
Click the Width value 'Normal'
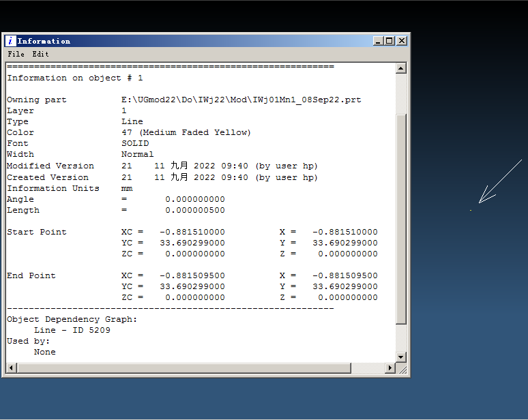(x=137, y=154)
